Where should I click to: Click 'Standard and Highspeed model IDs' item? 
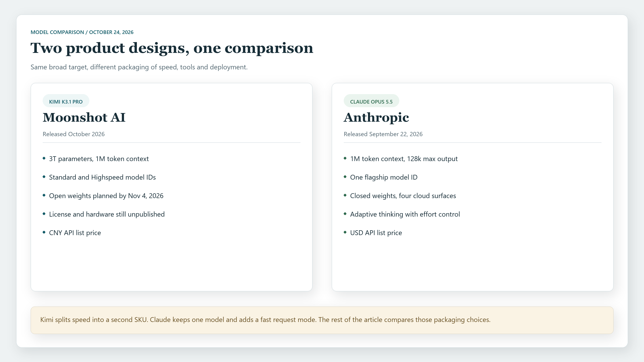click(x=102, y=177)
